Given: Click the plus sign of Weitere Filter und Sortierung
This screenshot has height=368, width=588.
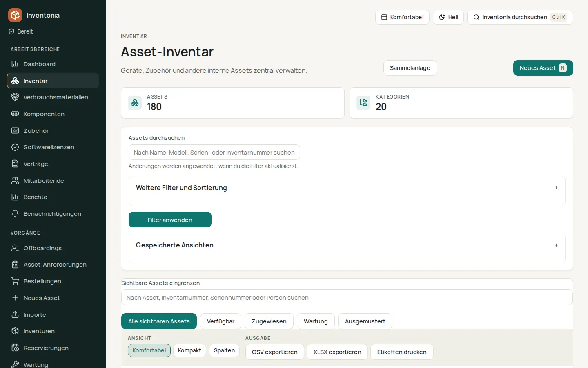Looking at the screenshot, I should (556, 188).
